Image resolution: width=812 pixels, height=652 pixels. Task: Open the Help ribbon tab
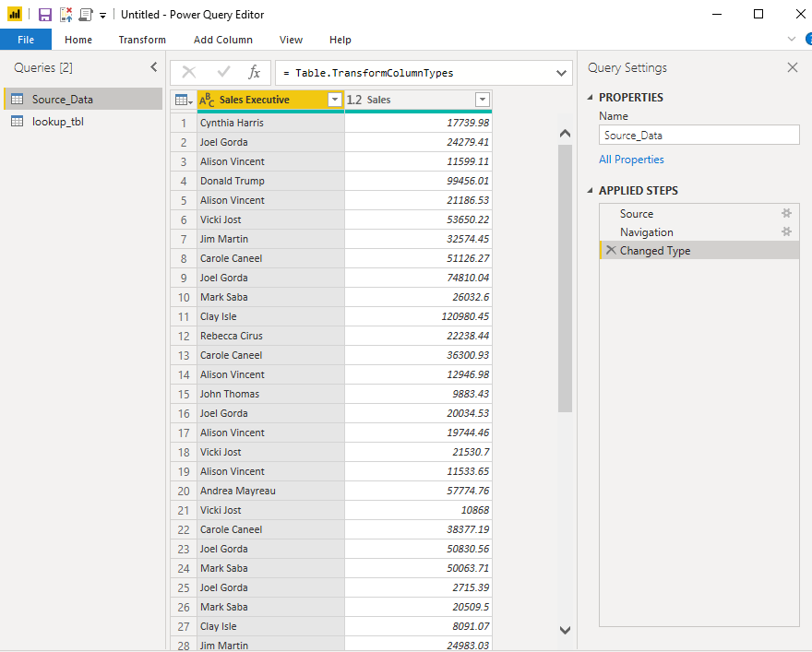click(340, 40)
